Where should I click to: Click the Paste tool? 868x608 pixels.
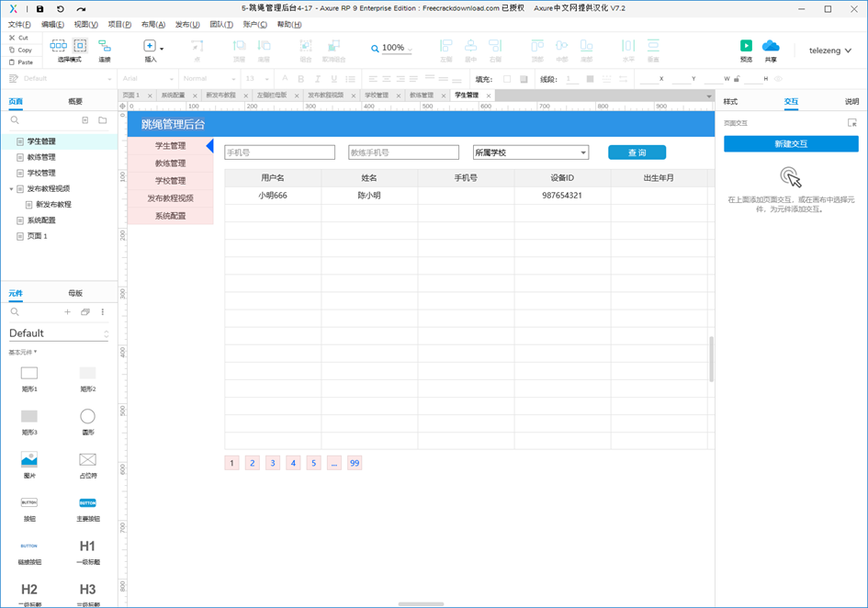click(x=20, y=62)
